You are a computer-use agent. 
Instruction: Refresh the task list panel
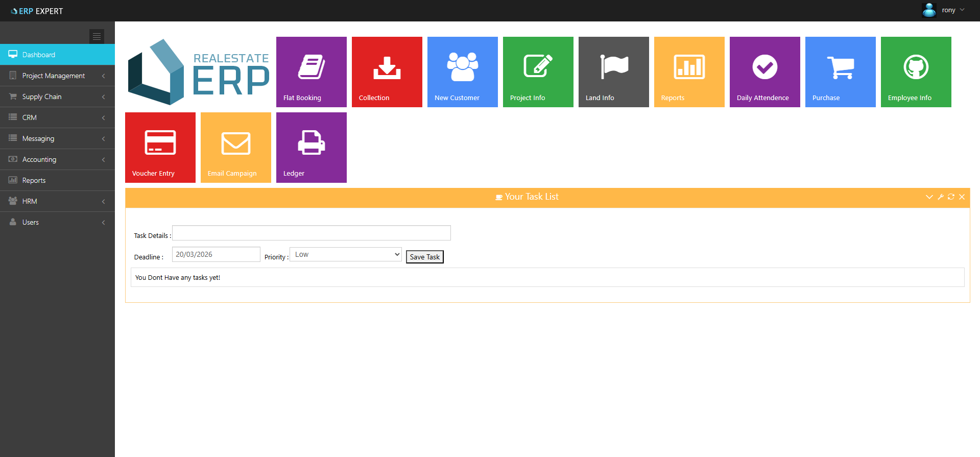(951, 197)
